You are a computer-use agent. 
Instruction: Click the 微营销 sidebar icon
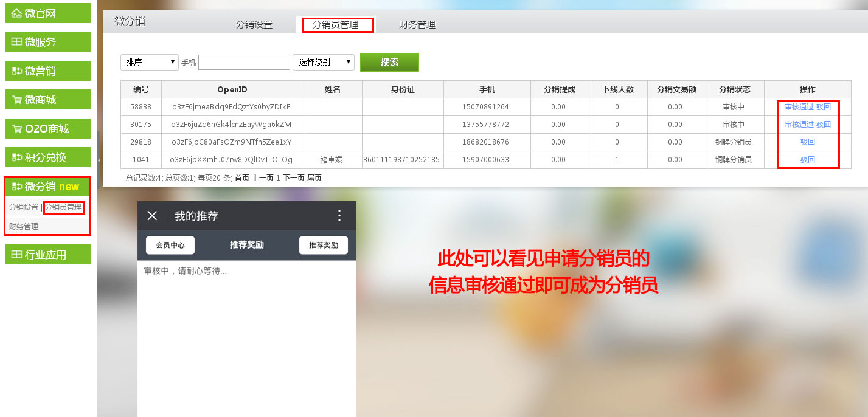click(17, 71)
